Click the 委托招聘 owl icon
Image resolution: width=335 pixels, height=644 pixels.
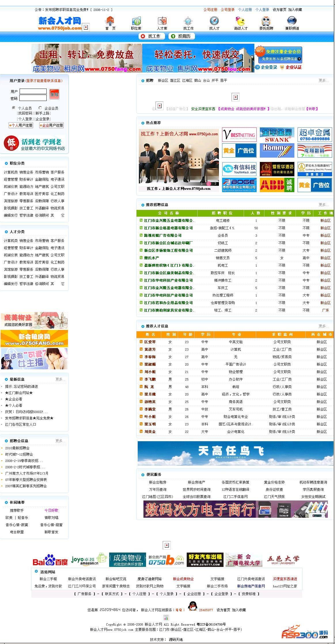[266, 21]
